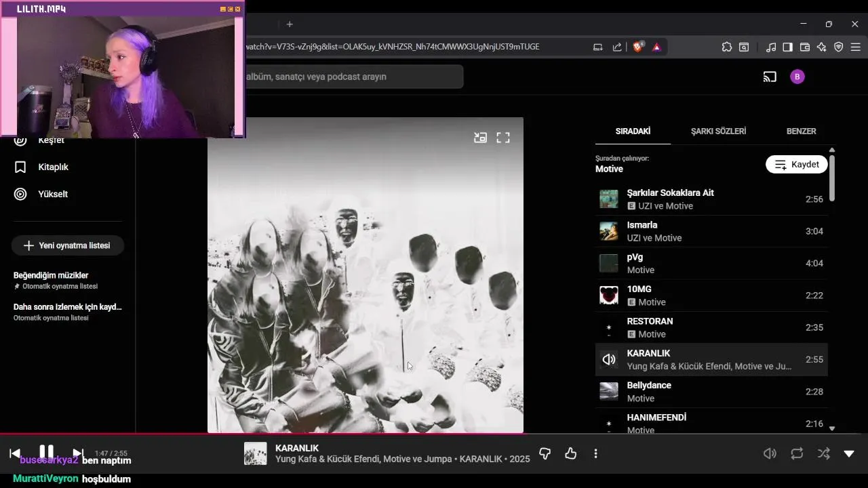Screen dimensions: 868x488
Task: Click the 10MG heart thumbnail
Action: (x=609, y=296)
